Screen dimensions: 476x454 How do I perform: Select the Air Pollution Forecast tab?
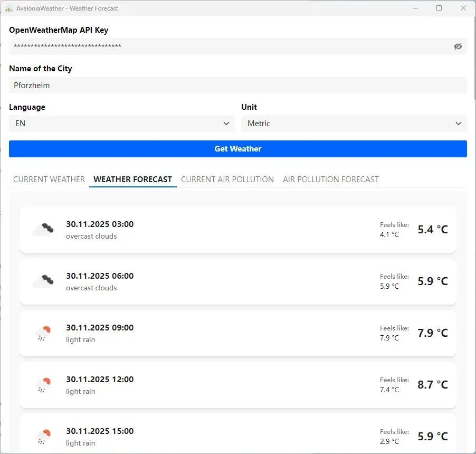point(330,179)
